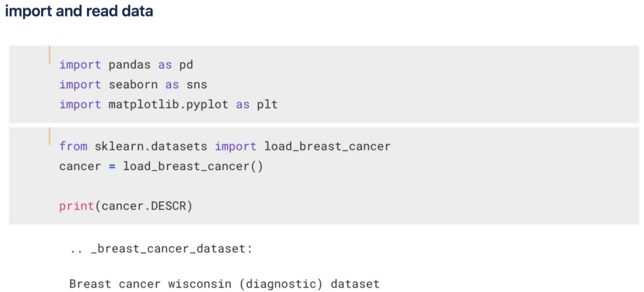644x292 pixels.
Task: Click the print(cancer.DESCR) statement
Action: (x=126, y=206)
